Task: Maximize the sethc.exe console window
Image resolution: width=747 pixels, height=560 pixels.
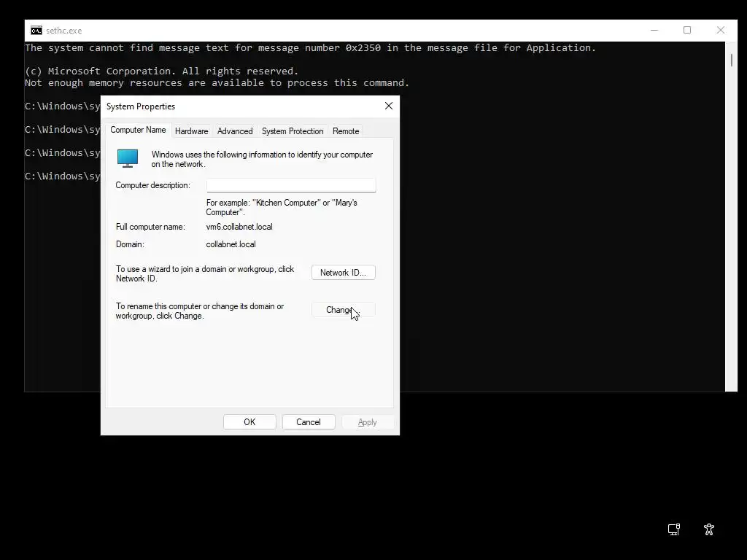Action: click(687, 30)
